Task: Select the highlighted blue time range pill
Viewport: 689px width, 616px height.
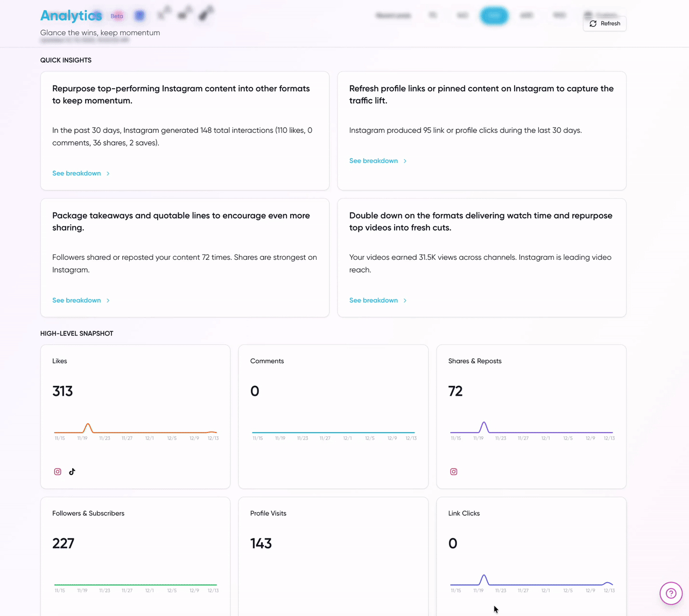Action: (494, 16)
